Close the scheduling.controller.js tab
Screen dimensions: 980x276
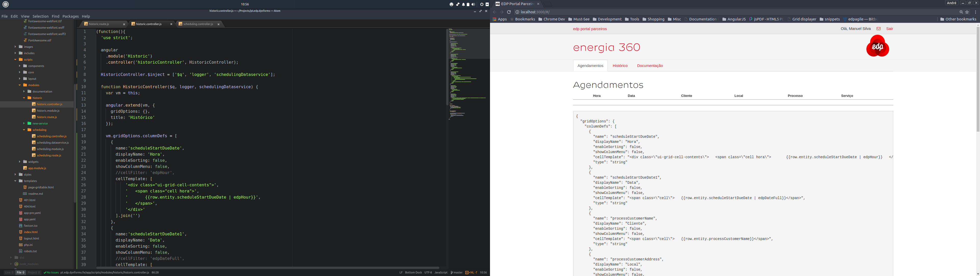click(x=218, y=24)
